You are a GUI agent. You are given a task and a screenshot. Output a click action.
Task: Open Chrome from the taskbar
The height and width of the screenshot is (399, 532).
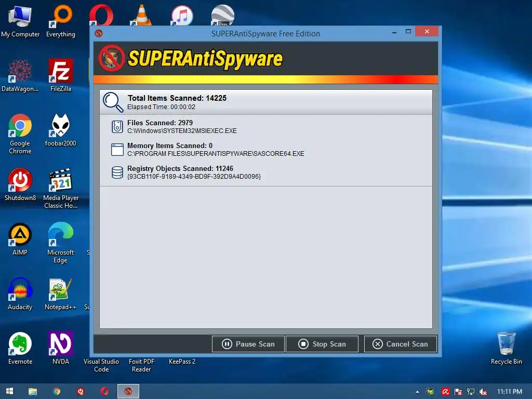click(x=57, y=391)
